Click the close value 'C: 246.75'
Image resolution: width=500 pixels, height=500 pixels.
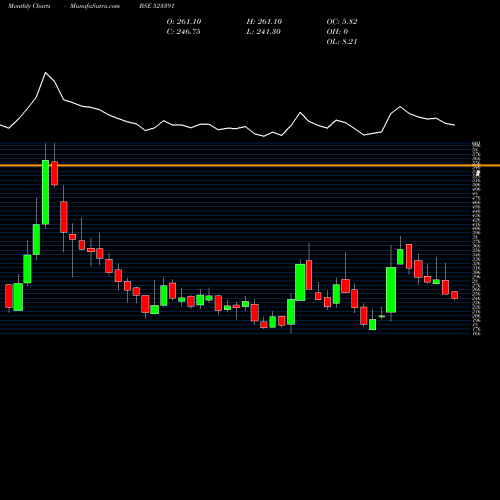tap(183, 32)
